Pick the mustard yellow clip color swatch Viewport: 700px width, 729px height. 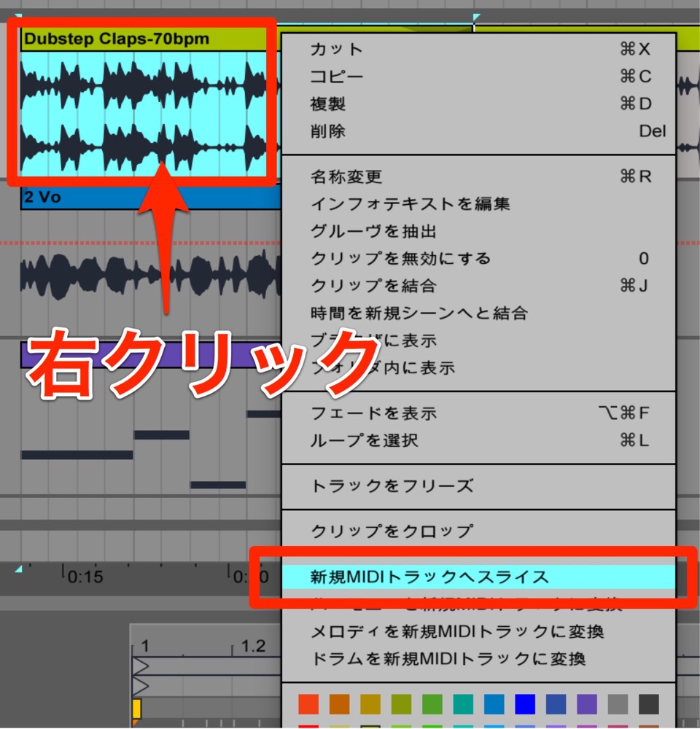tap(370, 704)
